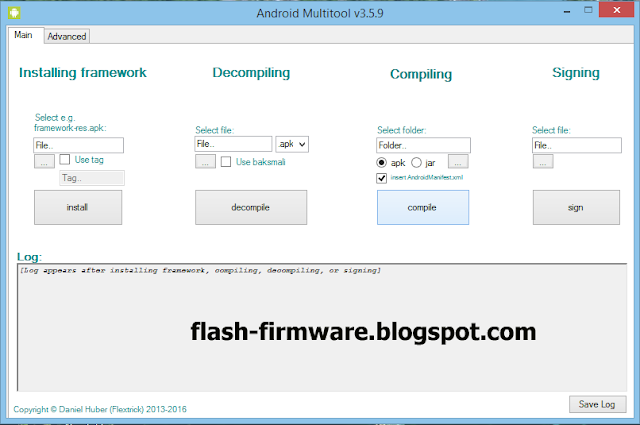Click the Copyright Daniel Huber text
Screen dimensions: 640x425
click(100, 409)
